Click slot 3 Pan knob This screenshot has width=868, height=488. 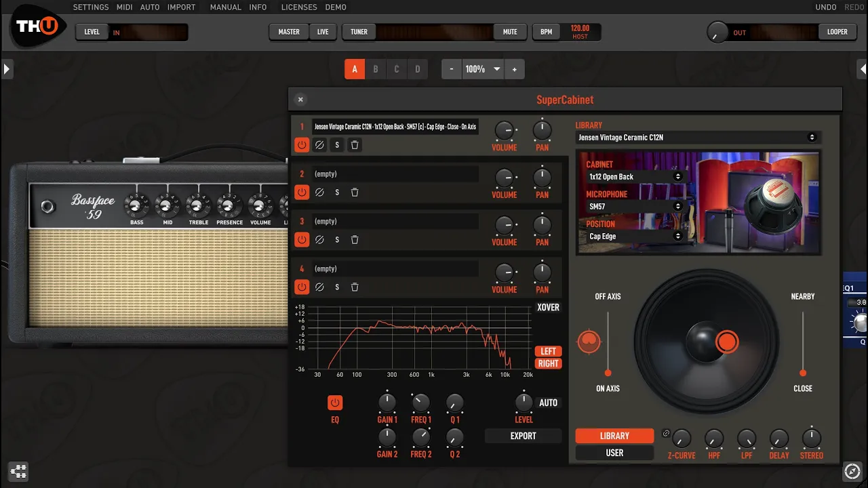click(x=542, y=226)
